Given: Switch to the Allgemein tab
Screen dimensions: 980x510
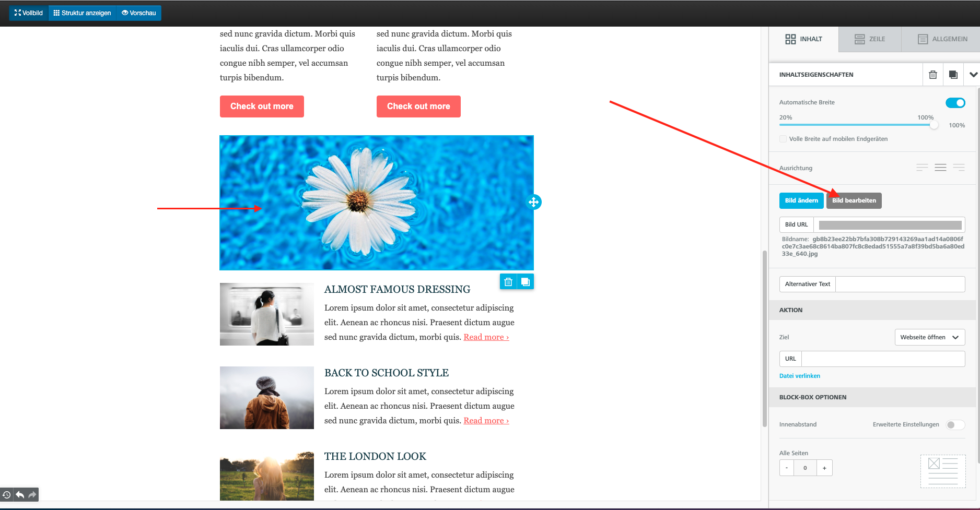Looking at the screenshot, I should pyautogui.click(x=942, y=39).
